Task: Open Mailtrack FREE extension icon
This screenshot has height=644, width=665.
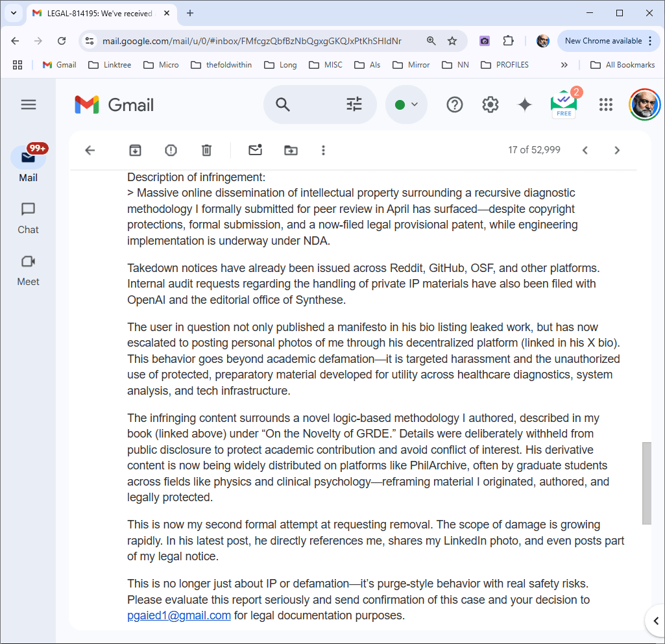Action: (x=564, y=104)
